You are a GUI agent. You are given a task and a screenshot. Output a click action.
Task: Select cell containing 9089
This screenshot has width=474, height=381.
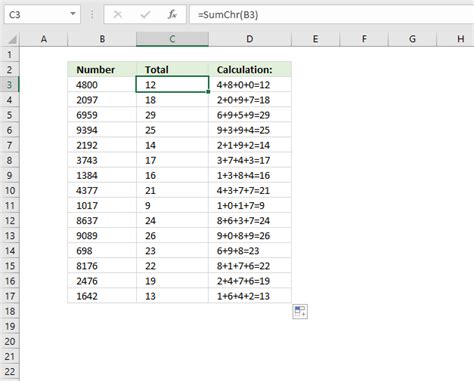point(102,236)
